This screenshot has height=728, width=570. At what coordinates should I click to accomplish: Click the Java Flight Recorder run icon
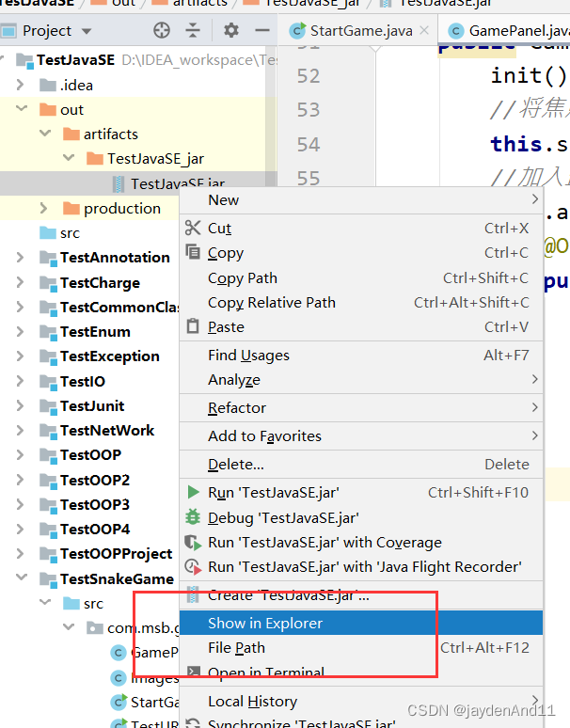(x=193, y=567)
